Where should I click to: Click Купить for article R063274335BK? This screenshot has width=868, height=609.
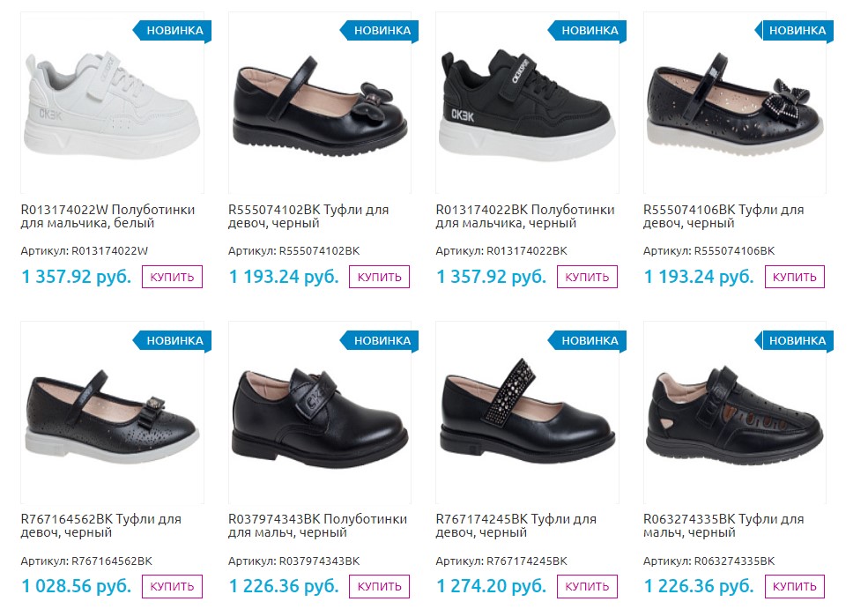[794, 586]
